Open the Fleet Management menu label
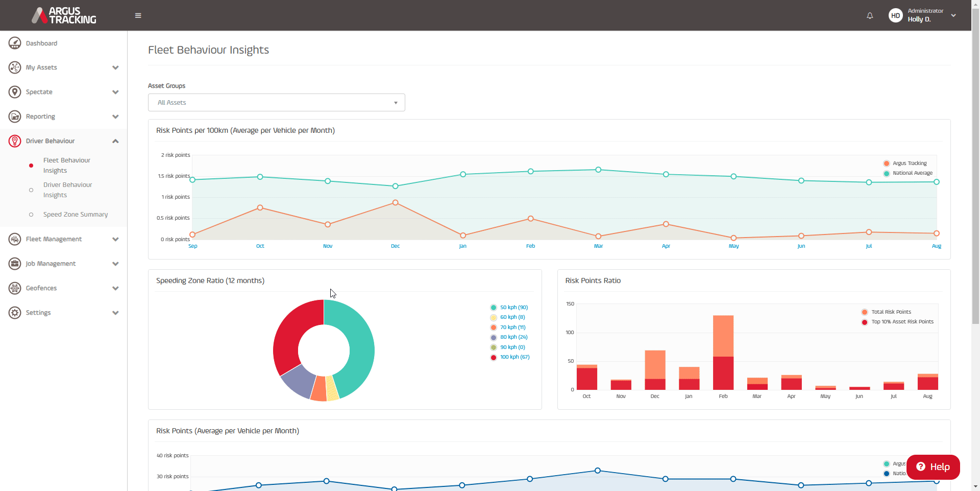 54,239
